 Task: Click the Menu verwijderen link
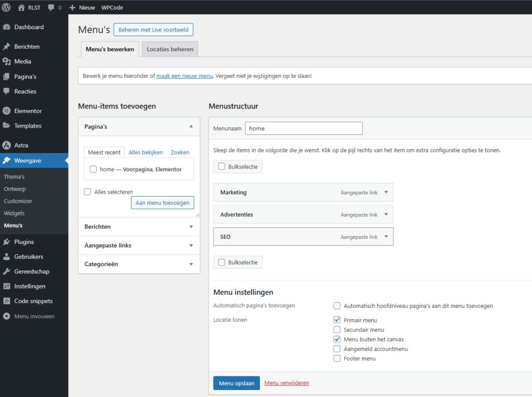pyautogui.click(x=287, y=383)
